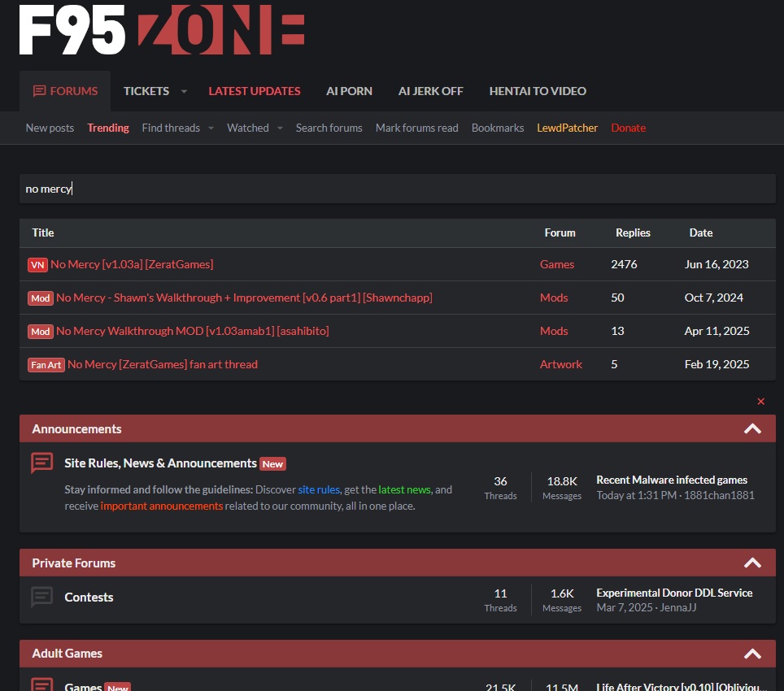Click the date Oct 7, 2024
Screen dimensions: 784x691
[713, 298]
